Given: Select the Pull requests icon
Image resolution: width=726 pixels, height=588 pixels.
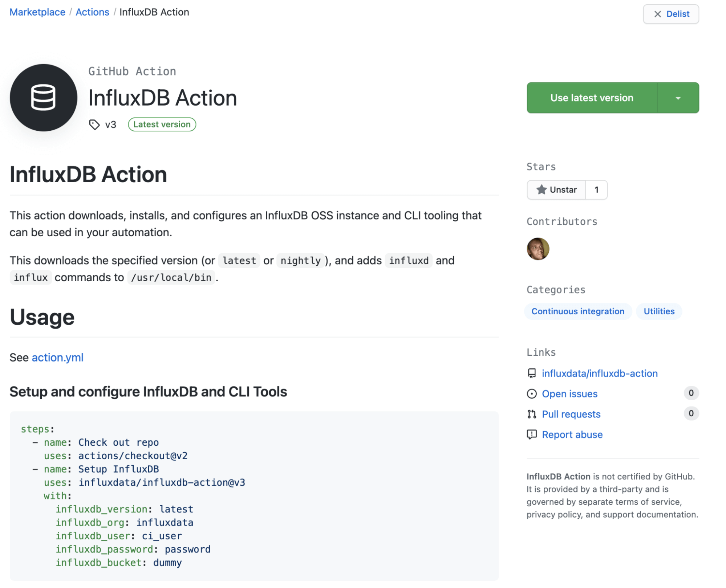Looking at the screenshot, I should coord(531,414).
